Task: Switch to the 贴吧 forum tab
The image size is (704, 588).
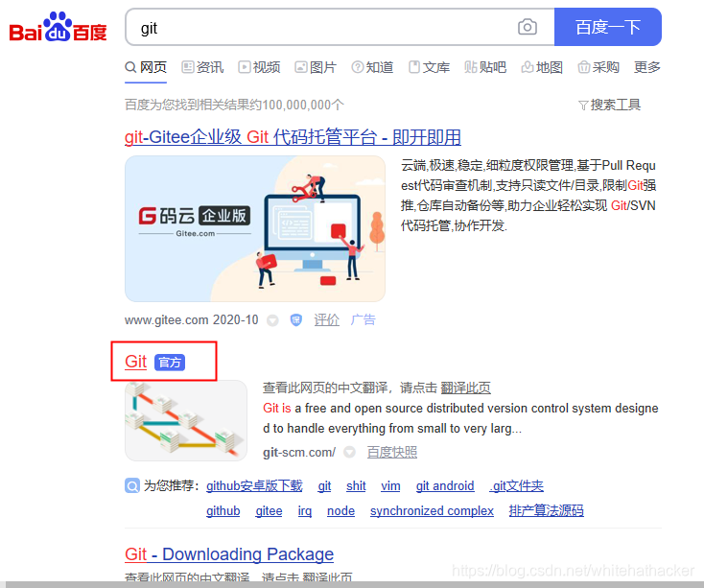Action: coord(485,67)
